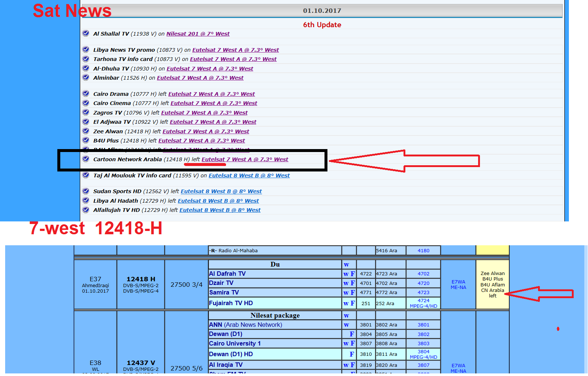Click the 'w' icon in the Du package row
Viewport: 588px width, 376px height.
tap(347, 264)
